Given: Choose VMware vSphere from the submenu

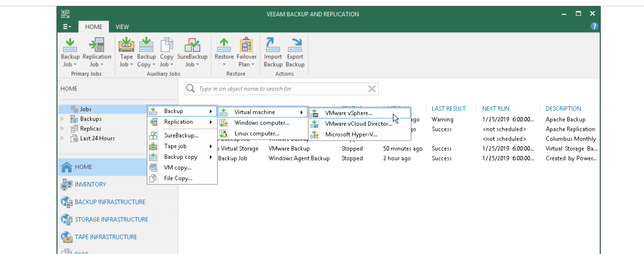Looking at the screenshot, I should pyautogui.click(x=349, y=113).
